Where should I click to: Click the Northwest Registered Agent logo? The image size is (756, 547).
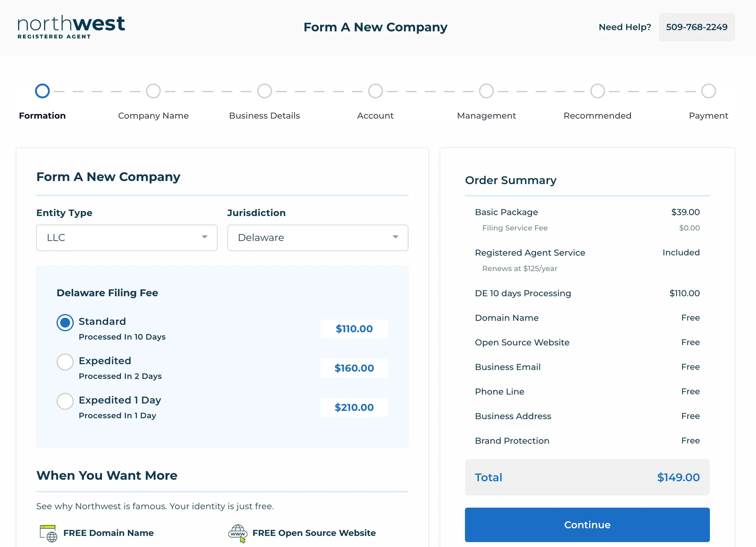click(71, 27)
